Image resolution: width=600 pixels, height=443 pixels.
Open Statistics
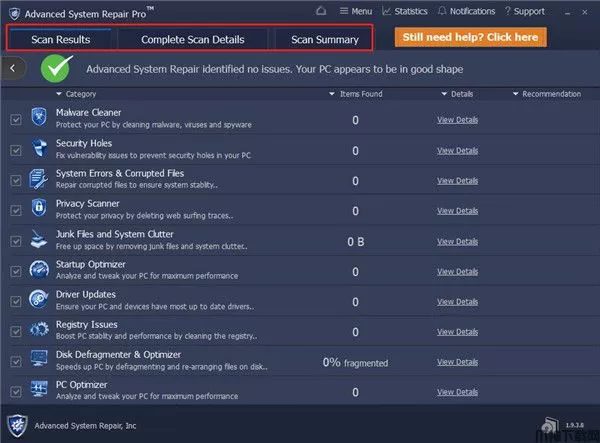(x=405, y=11)
